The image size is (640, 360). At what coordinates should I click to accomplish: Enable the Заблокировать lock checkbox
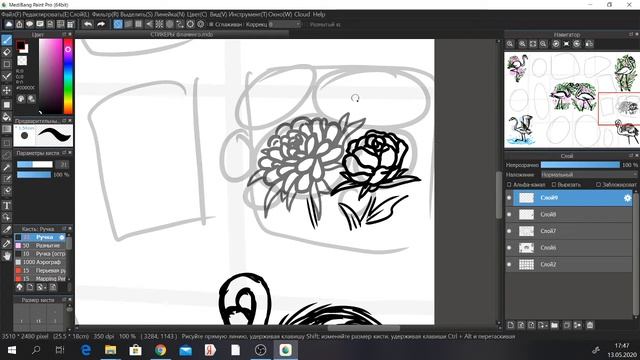point(598,185)
